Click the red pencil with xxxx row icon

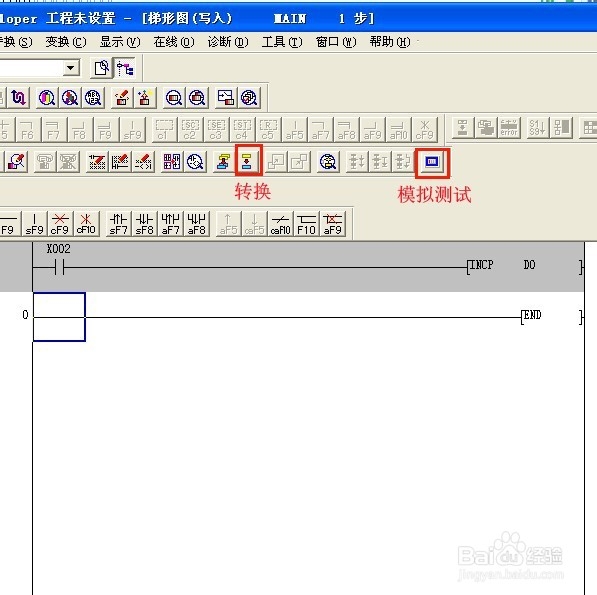point(97,162)
